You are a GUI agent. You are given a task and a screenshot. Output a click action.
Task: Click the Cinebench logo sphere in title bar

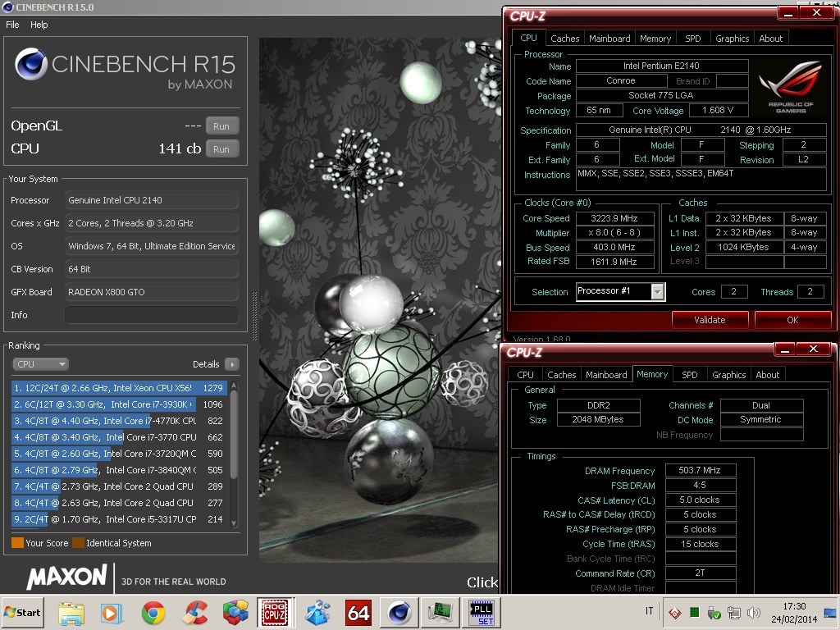[x=7, y=7]
